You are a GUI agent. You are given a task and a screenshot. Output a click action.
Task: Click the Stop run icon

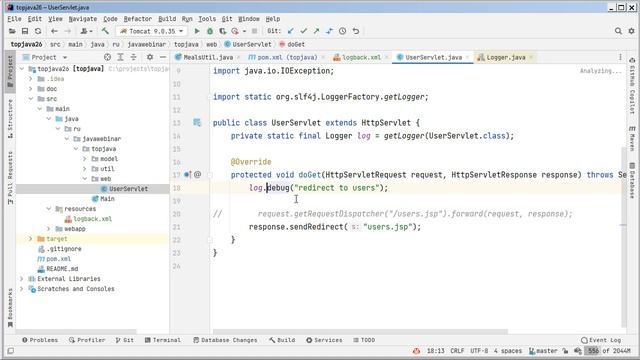point(254,31)
